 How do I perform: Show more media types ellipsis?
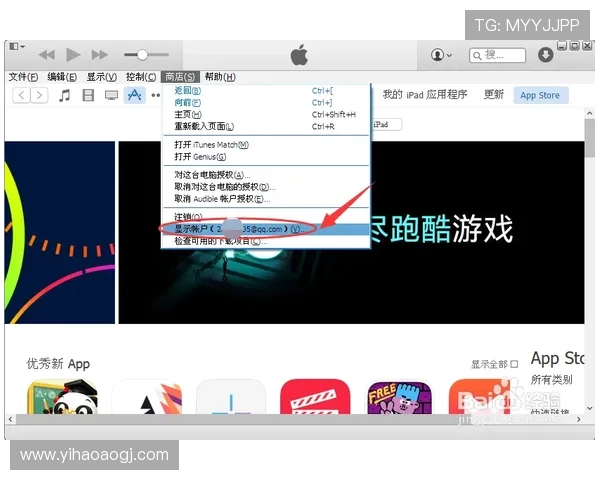pyautogui.click(x=155, y=95)
